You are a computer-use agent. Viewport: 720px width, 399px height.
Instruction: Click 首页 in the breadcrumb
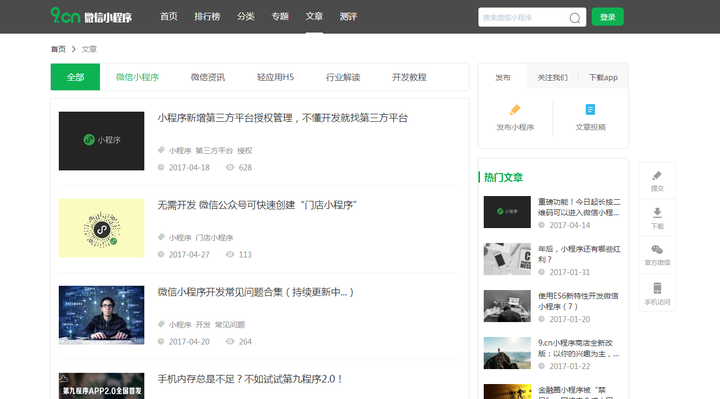coord(58,49)
